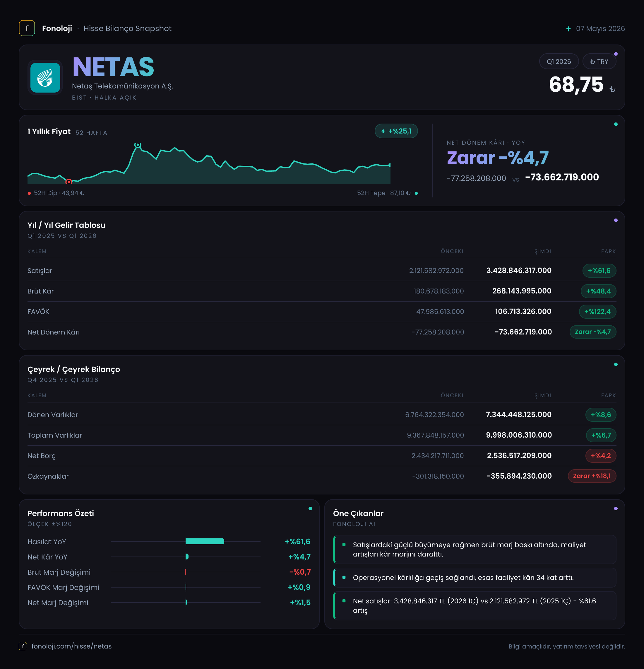The height and width of the screenshot is (669, 644).
Task: Click the red 52-week low marker on chart
Action: [x=68, y=182]
